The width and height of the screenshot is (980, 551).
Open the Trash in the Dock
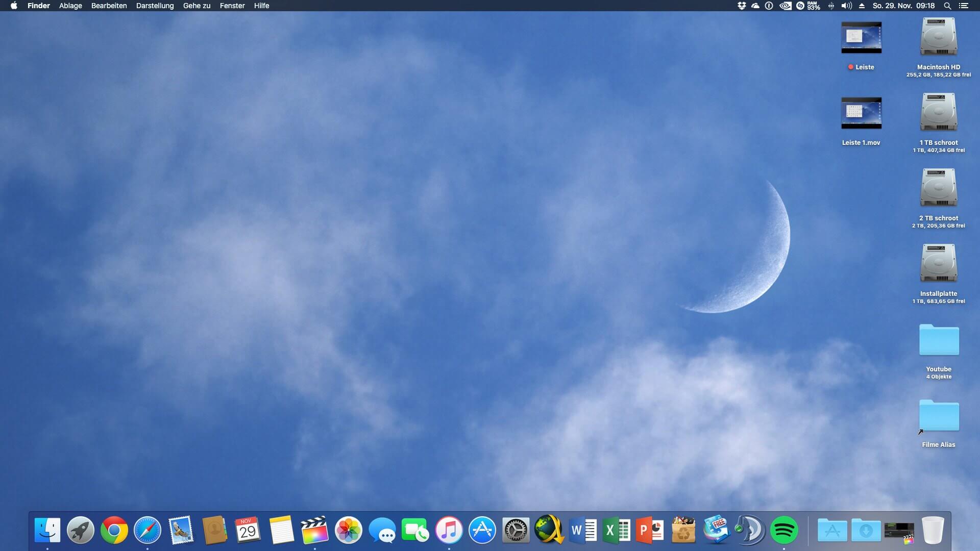click(933, 531)
